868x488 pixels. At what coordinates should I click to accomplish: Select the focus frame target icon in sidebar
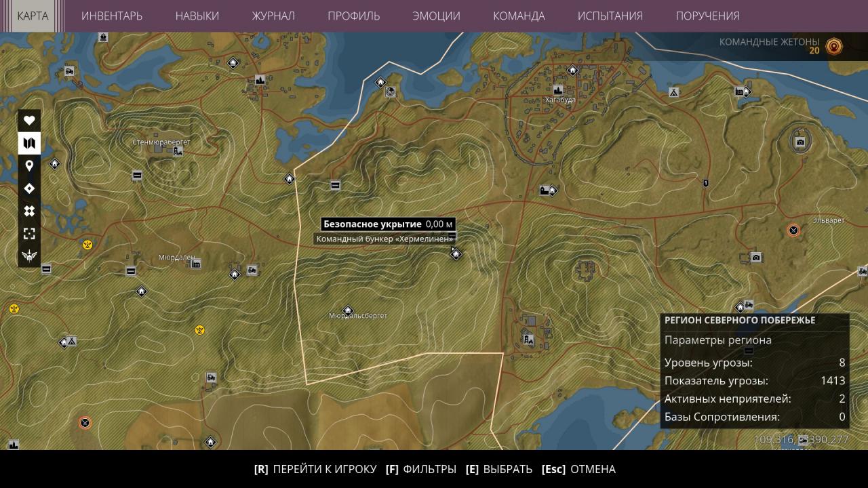(x=29, y=234)
